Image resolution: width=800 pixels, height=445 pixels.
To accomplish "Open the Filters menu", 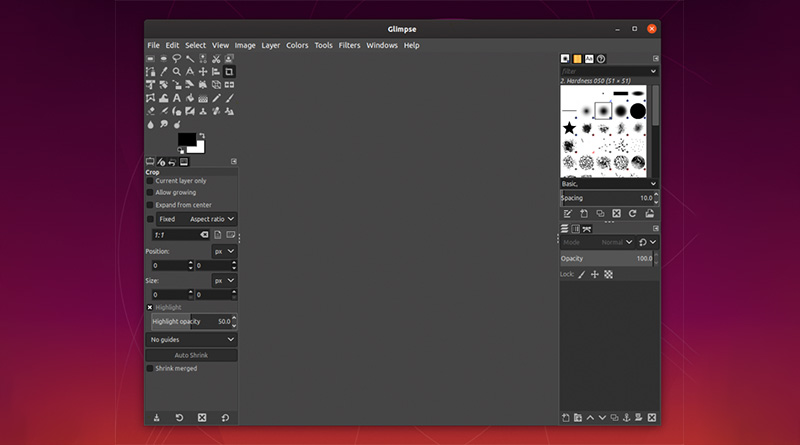I will tap(349, 45).
